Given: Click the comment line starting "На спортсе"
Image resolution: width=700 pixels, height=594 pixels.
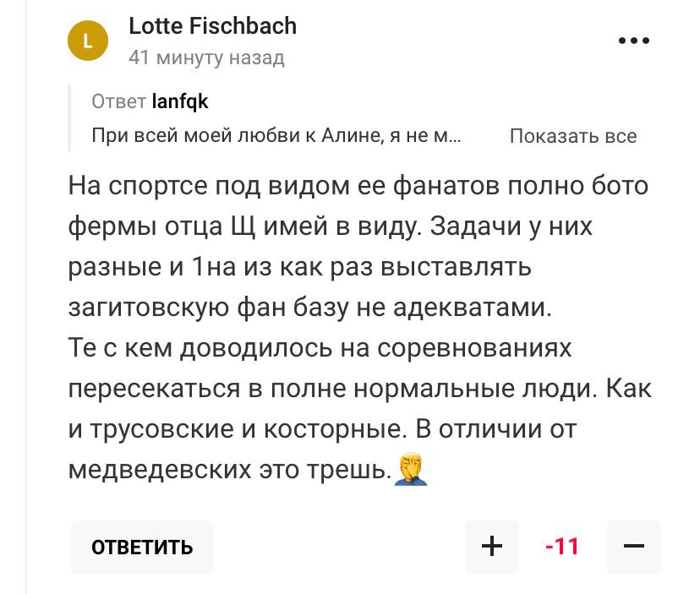Looking at the screenshot, I should (x=358, y=185).
